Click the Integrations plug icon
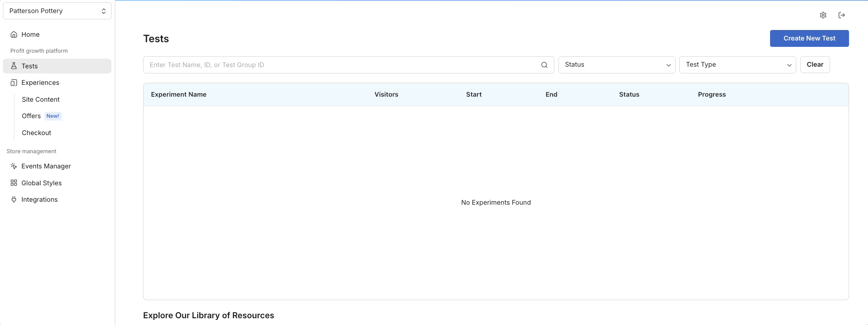 coord(14,200)
